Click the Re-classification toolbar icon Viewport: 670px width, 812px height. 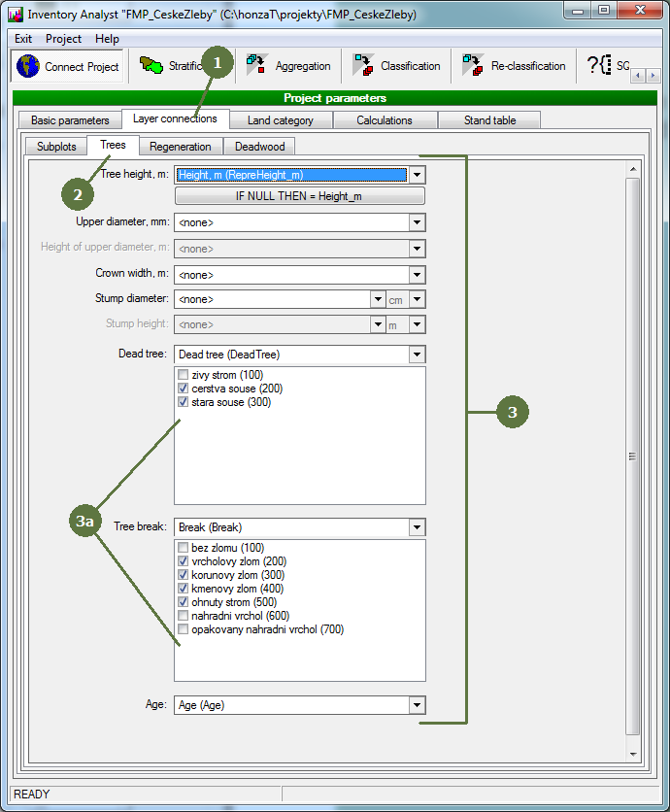(x=473, y=66)
